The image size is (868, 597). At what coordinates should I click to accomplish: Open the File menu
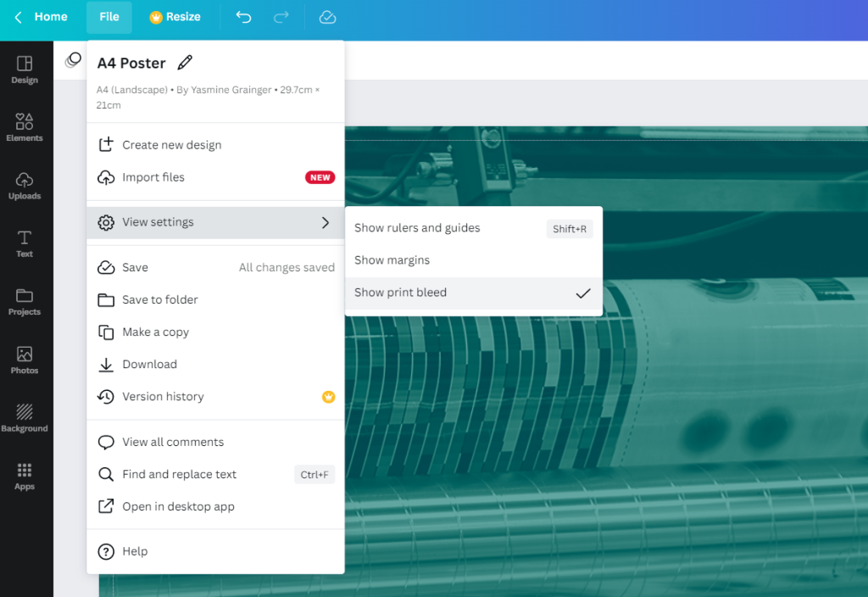pos(109,17)
